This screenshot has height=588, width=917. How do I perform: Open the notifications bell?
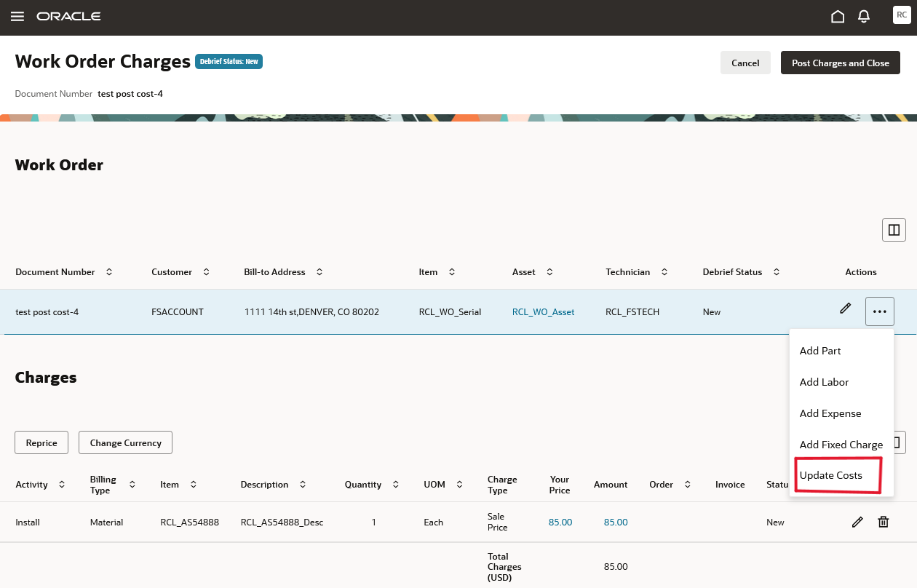pos(864,15)
